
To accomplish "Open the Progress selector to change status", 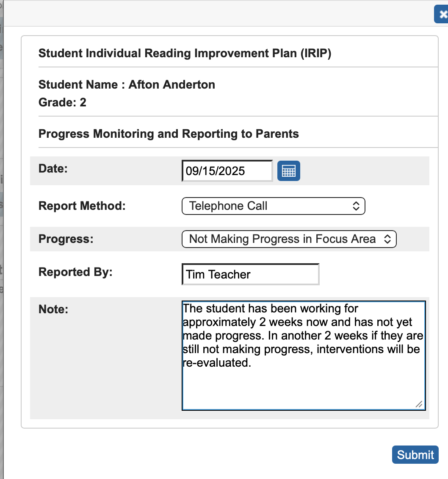I will 289,239.
